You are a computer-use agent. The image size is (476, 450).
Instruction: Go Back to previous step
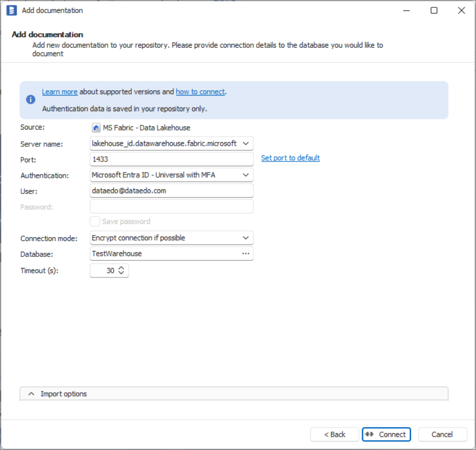[x=334, y=434]
